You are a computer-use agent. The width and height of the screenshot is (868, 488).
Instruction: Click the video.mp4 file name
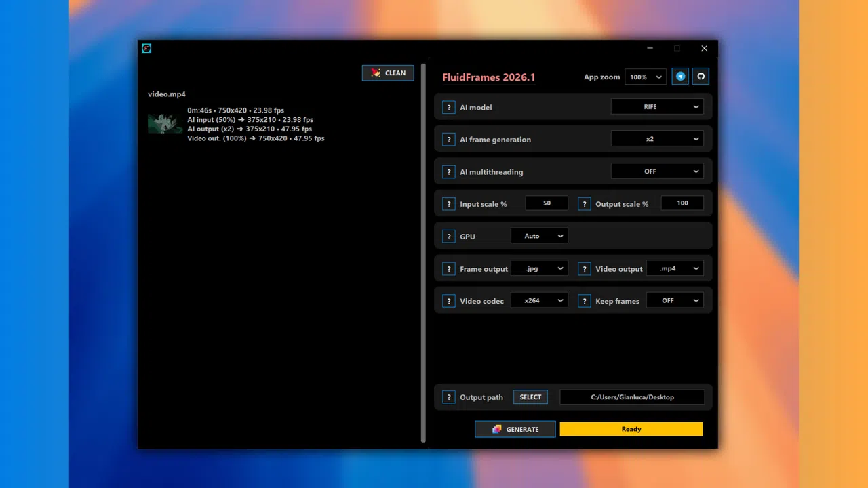coord(167,94)
